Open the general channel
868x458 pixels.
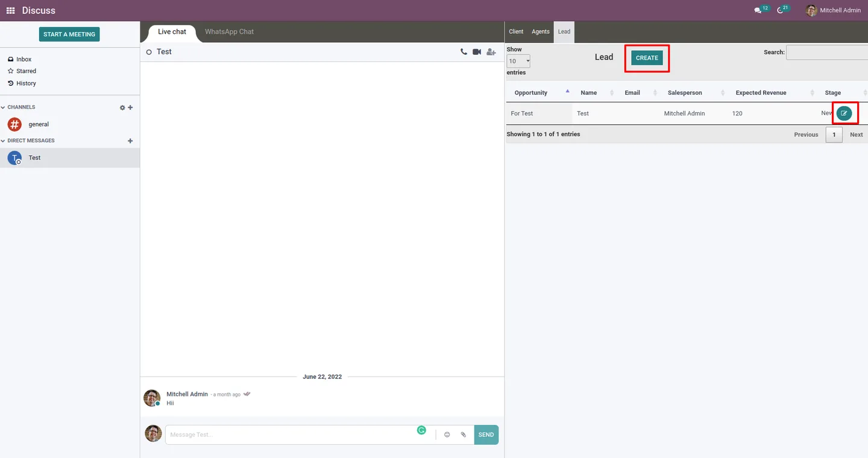point(70,124)
